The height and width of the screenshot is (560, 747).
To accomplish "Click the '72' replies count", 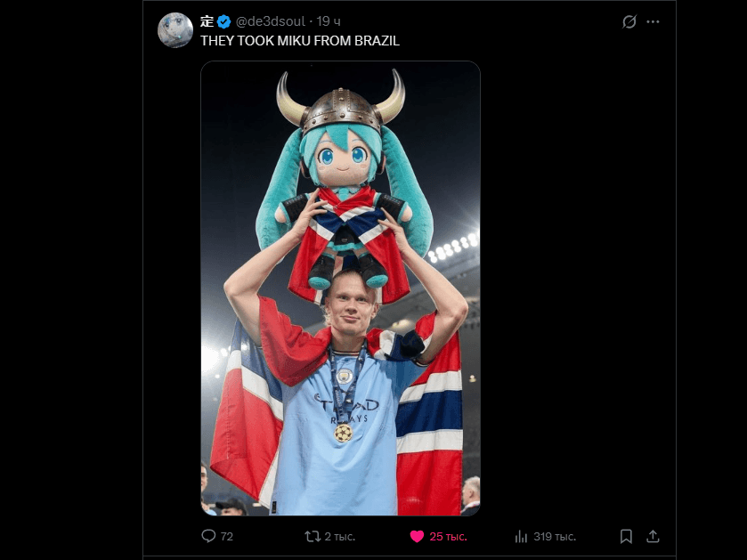I will coord(227,537).
